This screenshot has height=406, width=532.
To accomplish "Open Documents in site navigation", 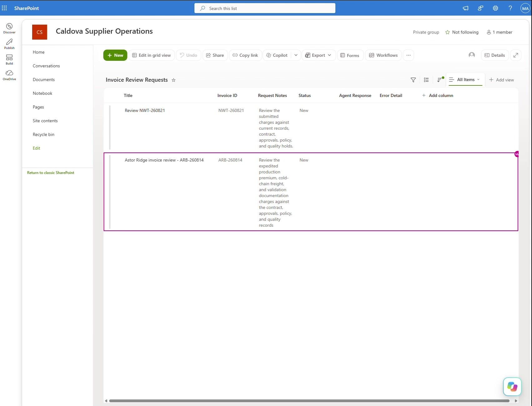I will click(x=44, y=80).
